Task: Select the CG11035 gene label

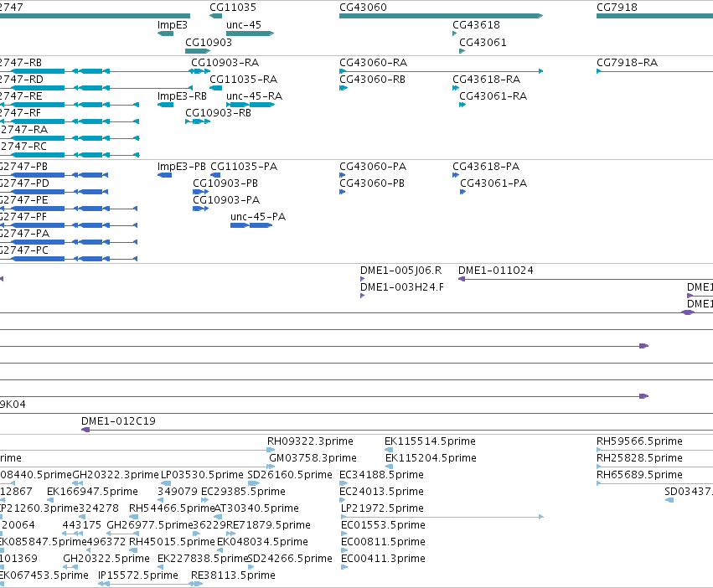Action: pyautogui.click(x=233, y=8)
